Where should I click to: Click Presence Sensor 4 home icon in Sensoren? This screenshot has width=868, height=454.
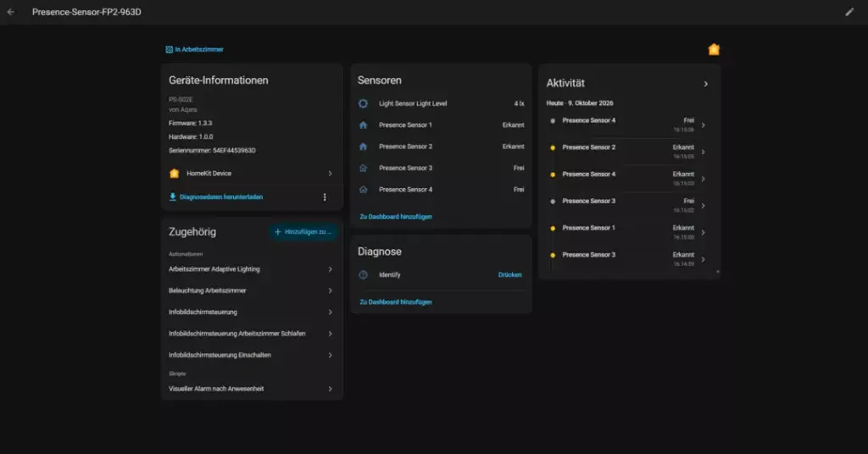363,190
